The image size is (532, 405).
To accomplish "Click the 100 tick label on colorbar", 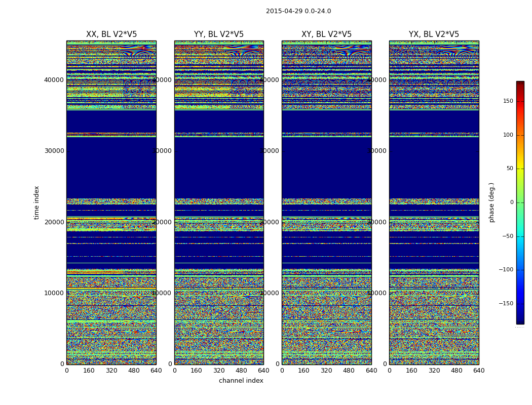I will 508,135.
